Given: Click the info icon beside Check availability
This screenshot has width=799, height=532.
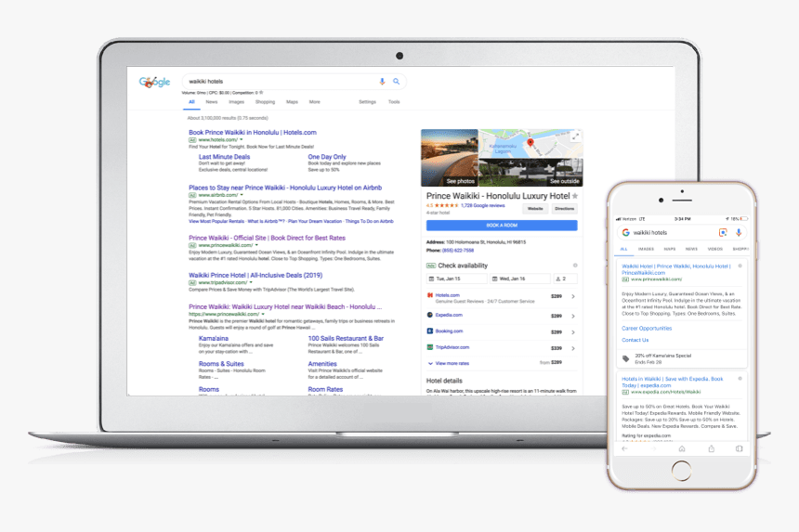Looking at the screenshot, I should pos(575,266).
